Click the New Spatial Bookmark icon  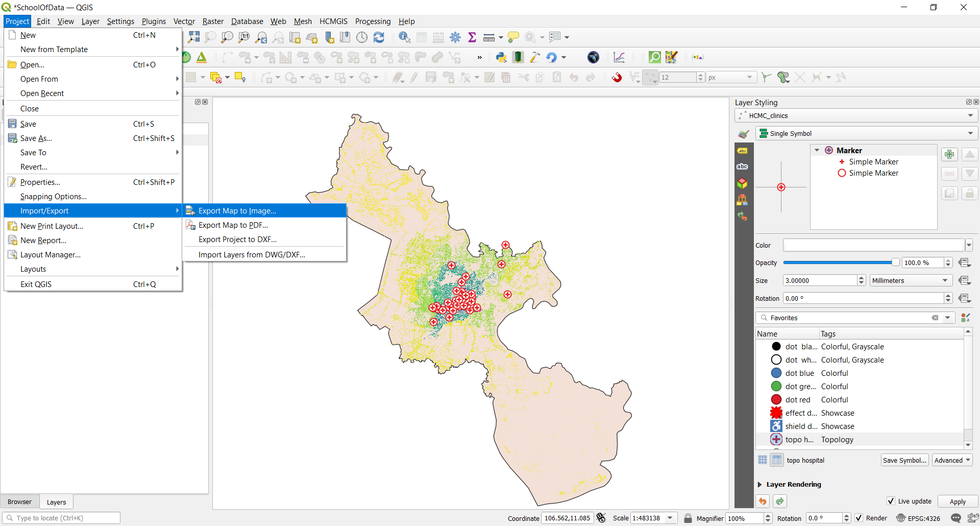[x=330, y=37]
